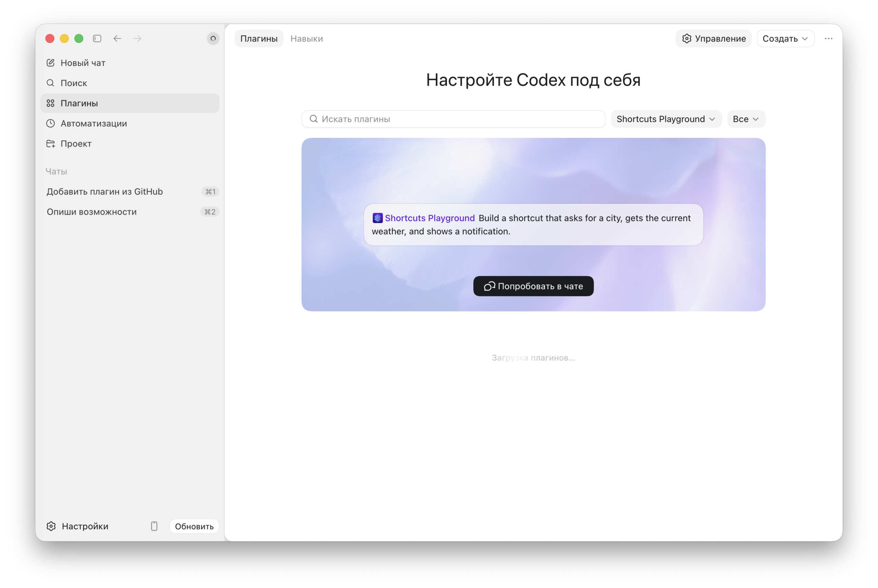Switch to the Плагины tab
This screenshot has width=878, height=588.
click(259, 39)
